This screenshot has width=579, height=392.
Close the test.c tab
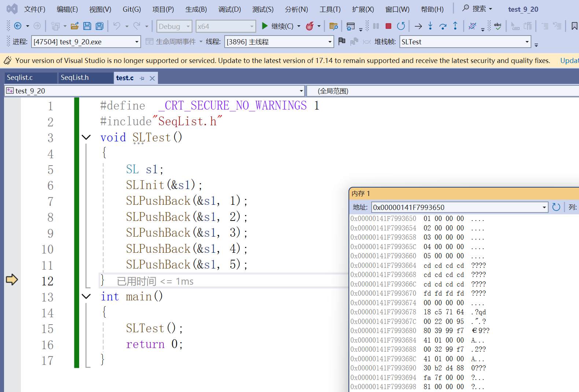152,78
